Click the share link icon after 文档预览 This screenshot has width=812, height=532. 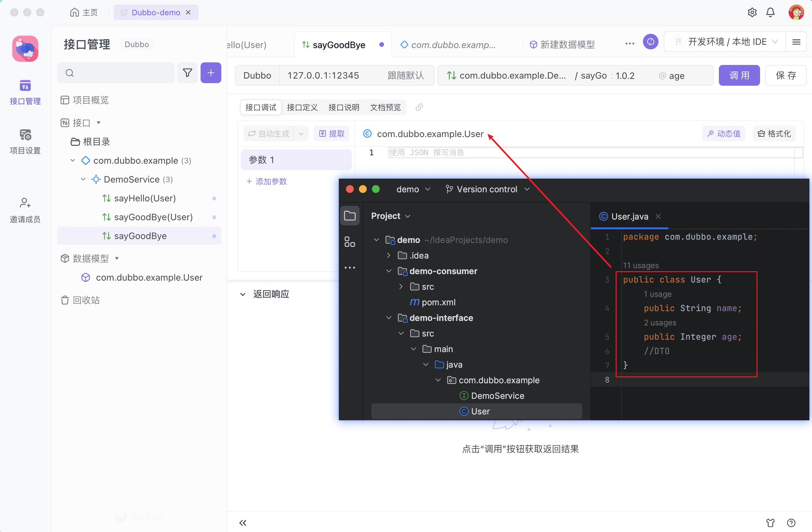pos(419,107)
